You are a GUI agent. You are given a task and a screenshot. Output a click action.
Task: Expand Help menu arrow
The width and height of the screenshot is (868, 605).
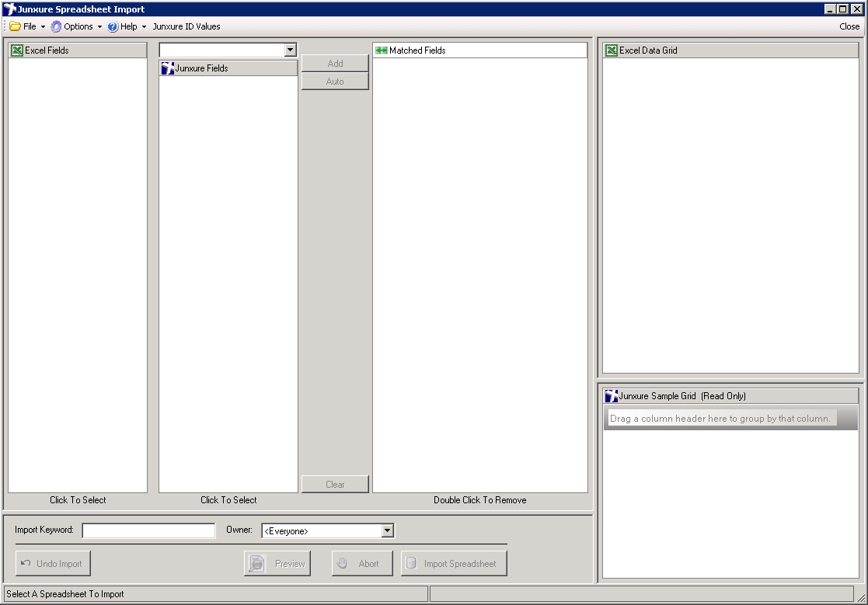pyautogui.click(x=144, y=26)
